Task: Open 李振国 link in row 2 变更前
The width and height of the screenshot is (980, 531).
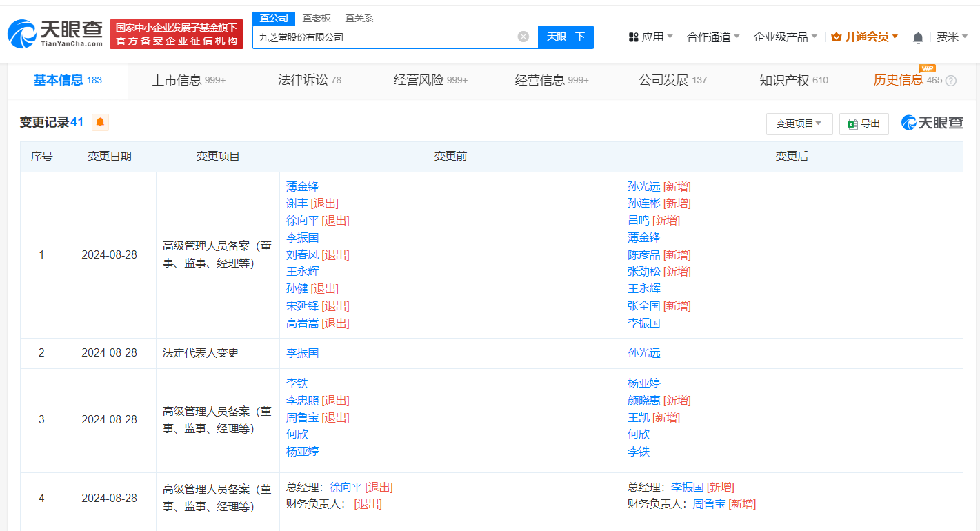Action: tap(303, 353)
